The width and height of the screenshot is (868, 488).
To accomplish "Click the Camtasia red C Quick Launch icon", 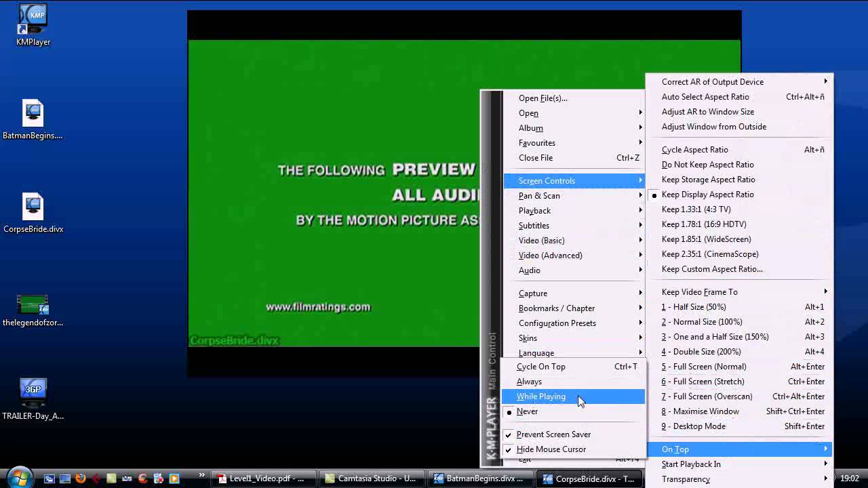I will coord(143,478).
